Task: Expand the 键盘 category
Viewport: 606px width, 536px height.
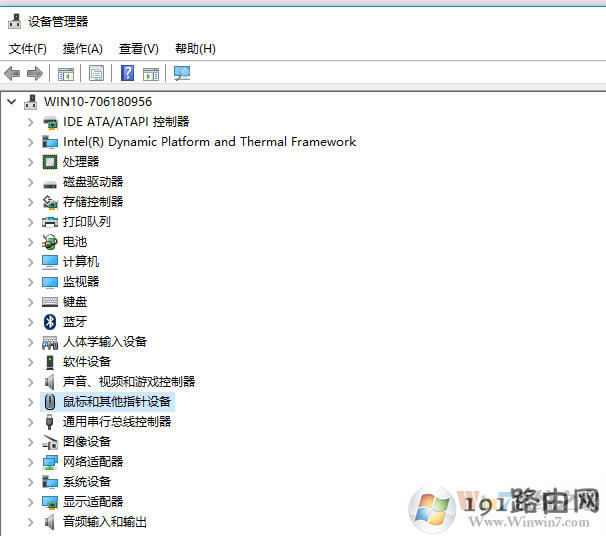Action: tap(31, 302)
